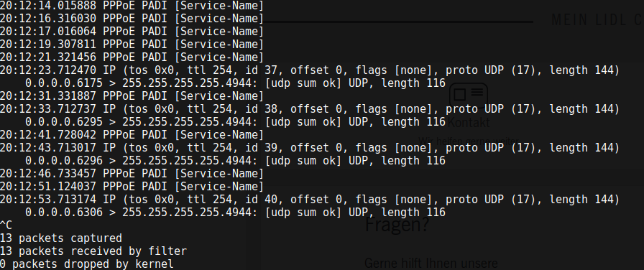The width and height of the screenshot is (644, 270).
Task: Click the 'Wir helfen gerne weiter' text
Action: (468, 141)
